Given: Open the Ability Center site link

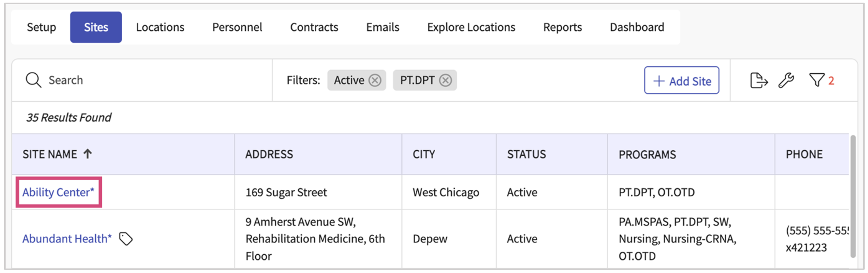Looking at the screenshot, I should tap(58, 192).
